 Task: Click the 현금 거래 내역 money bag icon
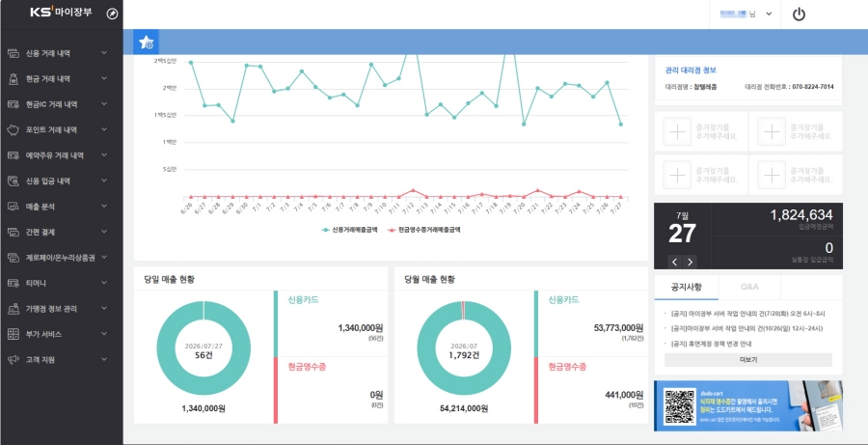[x=14, y=79]
